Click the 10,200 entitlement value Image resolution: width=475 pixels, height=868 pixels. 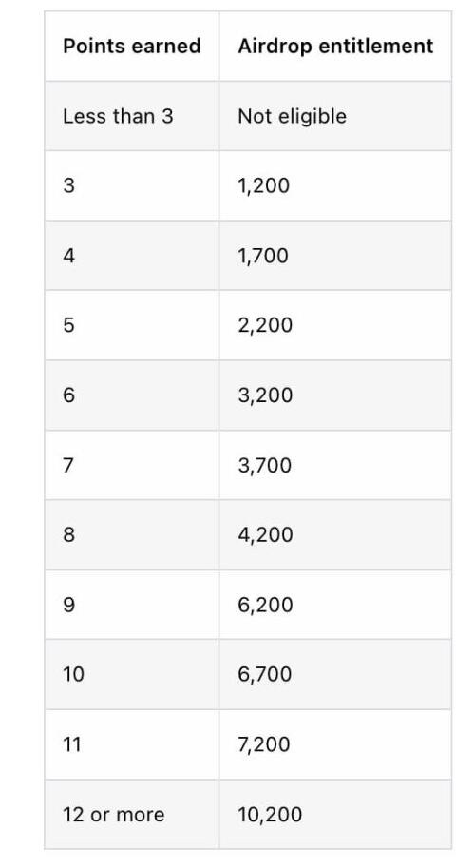click(270, 815)
